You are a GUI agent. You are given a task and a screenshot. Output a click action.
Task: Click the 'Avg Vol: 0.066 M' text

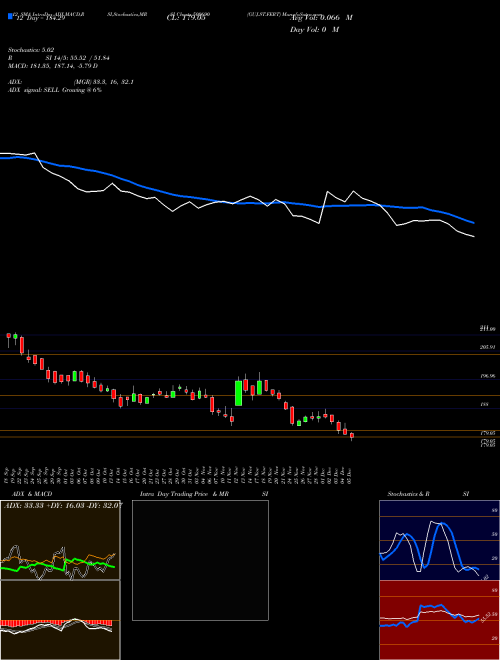(x=321, y=18)
